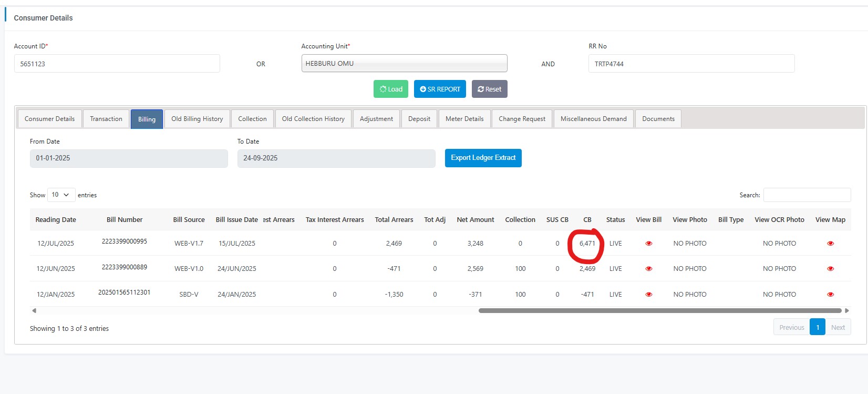This screenshot has width=868, height=394.
Task: Open View Map eye icon for July bill
Action: [x=830, y=244]
